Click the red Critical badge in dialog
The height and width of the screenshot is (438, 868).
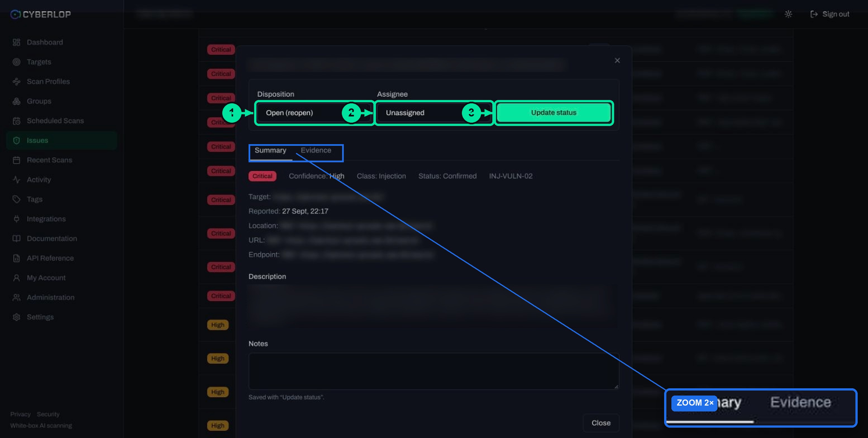pyautogui.click(x=262, y=176)
